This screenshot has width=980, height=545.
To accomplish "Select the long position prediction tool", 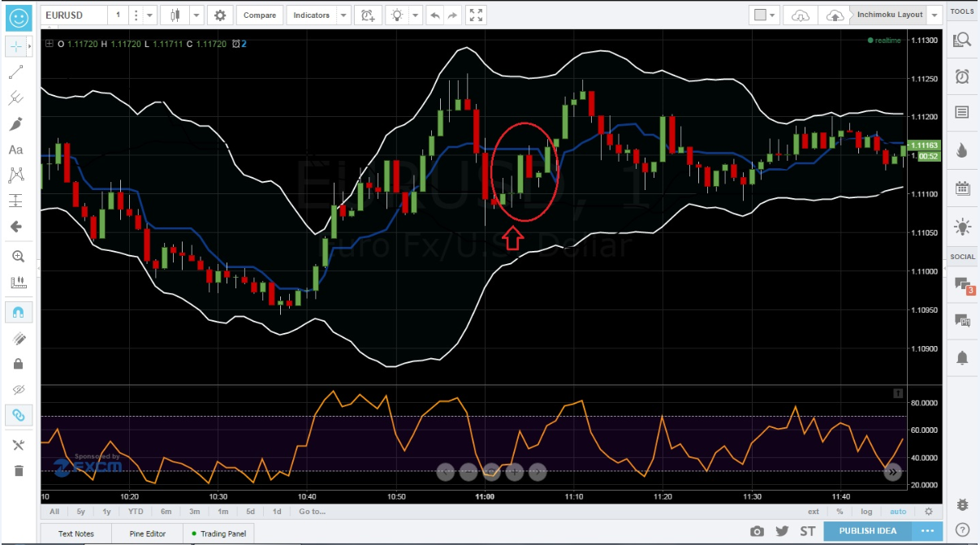I will click(x=16, y=201).
